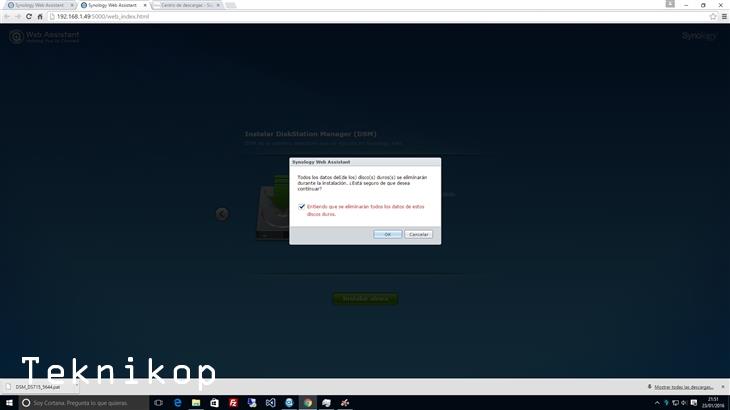Launch Edge browser from the taskbar
The image size is (730, 410).
pos(177,402)
